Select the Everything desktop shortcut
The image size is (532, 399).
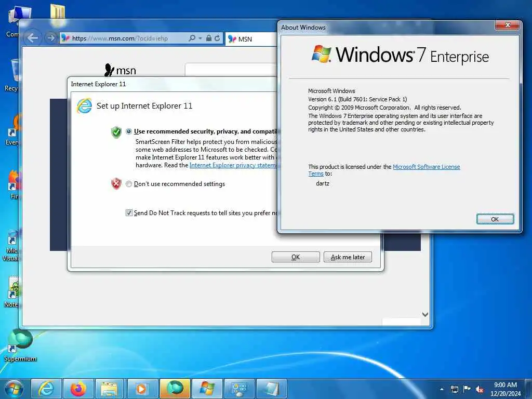click(x=12, y=129)
